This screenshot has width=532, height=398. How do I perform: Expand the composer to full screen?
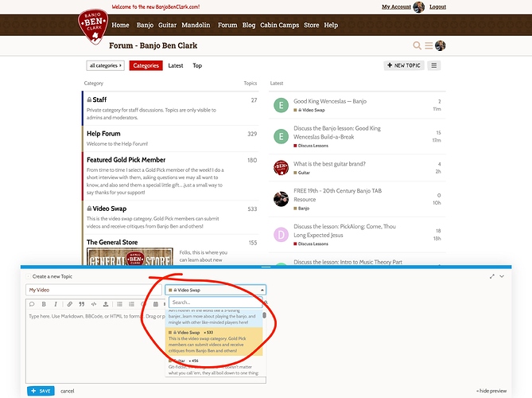click(492, 276)
